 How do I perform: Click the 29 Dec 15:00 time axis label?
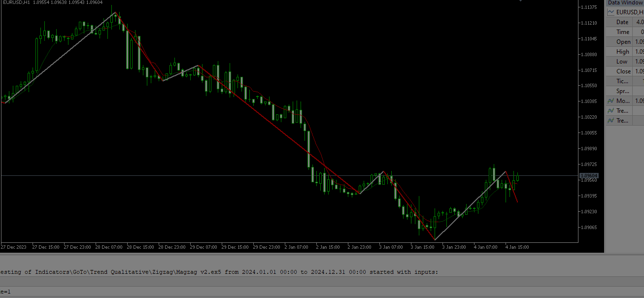[x=235, y=247]
